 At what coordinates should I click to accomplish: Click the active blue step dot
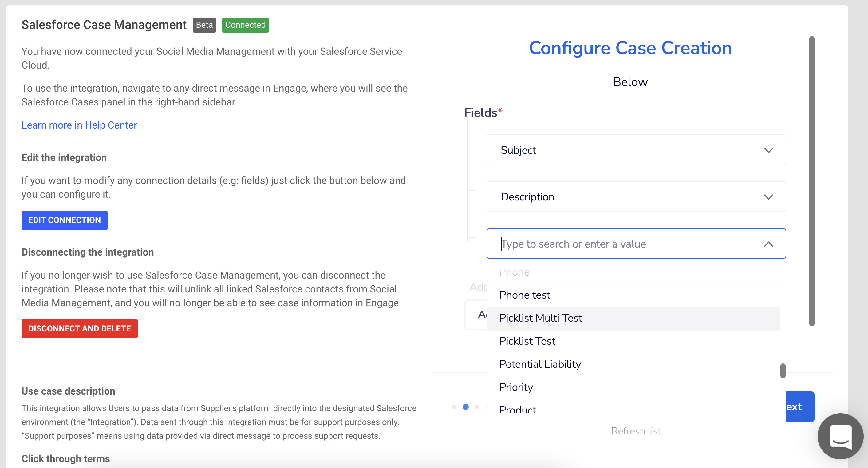tap(465, 407)
